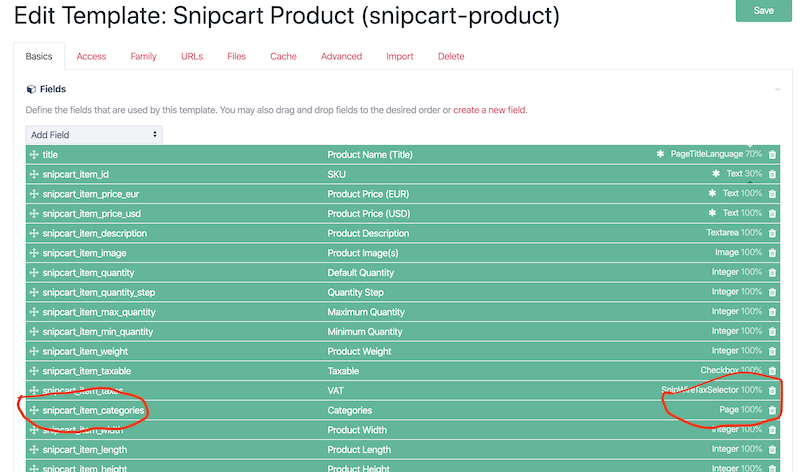Screen dimensions: 800x472
Task: Follow the create a new field link
Action: click(489, 110)
